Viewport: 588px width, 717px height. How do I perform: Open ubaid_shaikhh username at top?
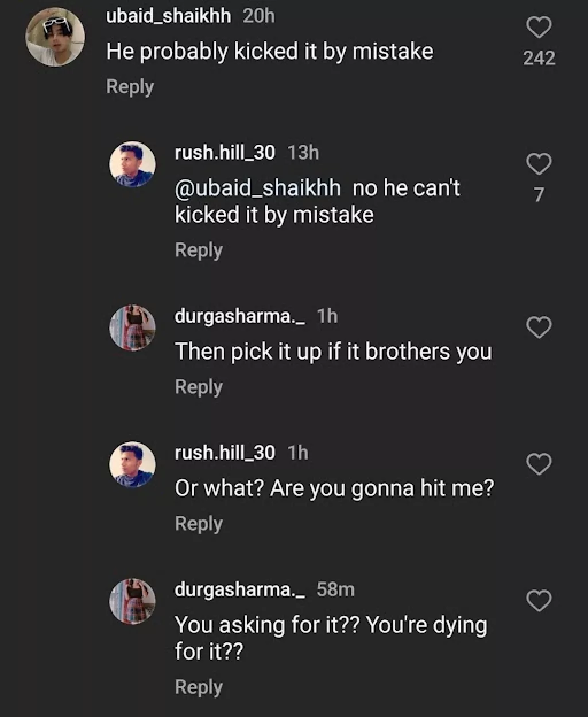click(168, 16)
